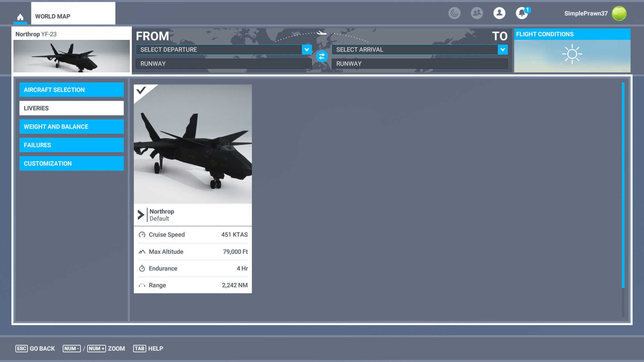Expand the Select Departure dropdown arrow
The width and height of the screenshot is (644, 362).
[x=307, y=50]
